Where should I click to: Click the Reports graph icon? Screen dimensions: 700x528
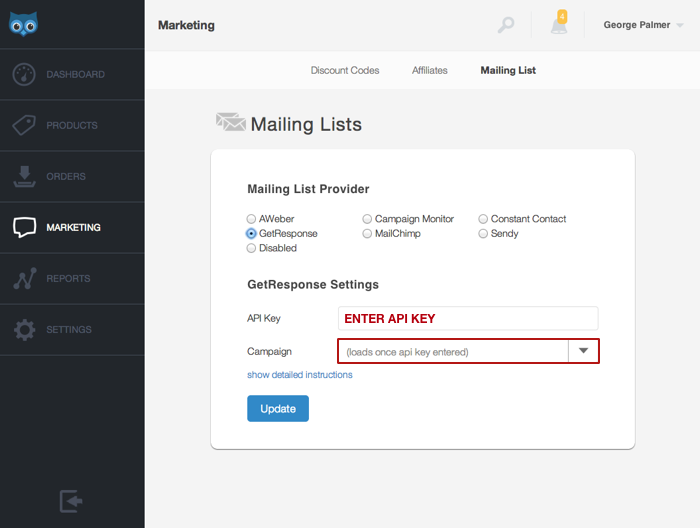(x=25, y=279)
